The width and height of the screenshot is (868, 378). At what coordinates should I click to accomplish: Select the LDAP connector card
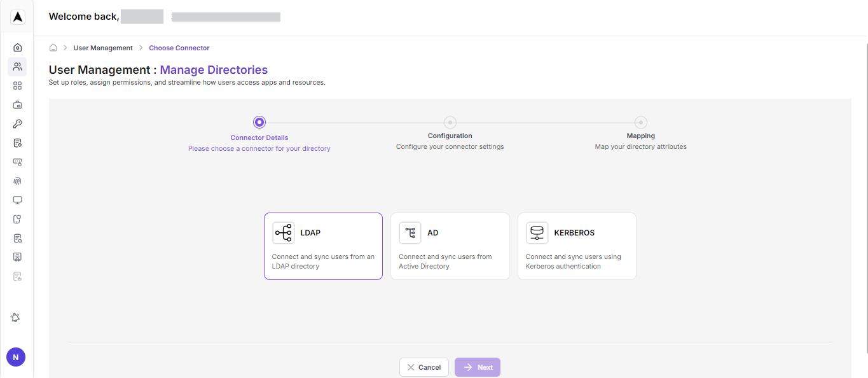323,246
